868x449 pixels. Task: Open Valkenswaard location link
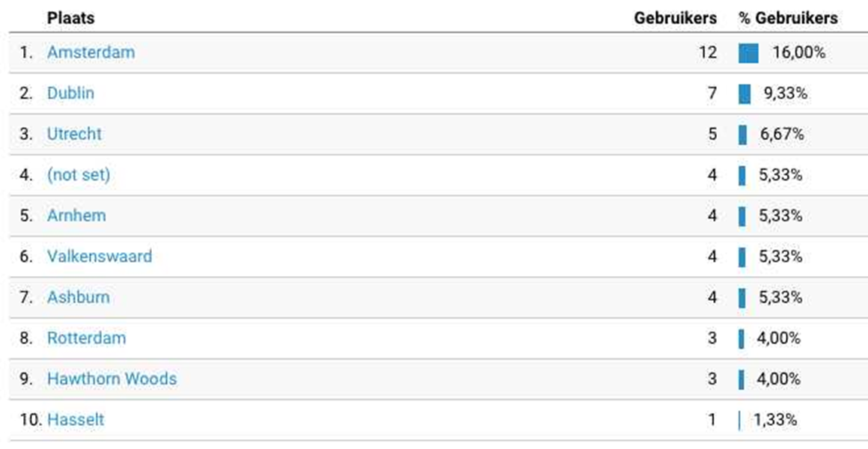click(x=99, y=257)
